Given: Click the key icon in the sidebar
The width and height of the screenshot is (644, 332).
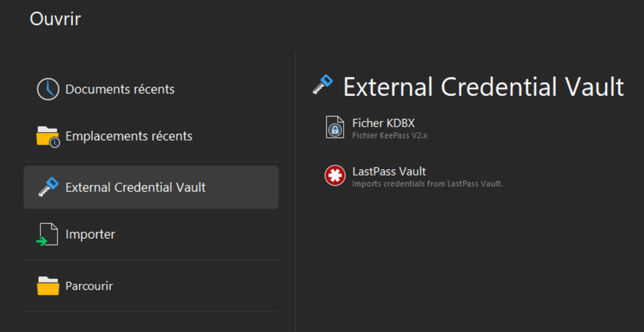Looking at the screenshot, I should click(x=48, y=187).
